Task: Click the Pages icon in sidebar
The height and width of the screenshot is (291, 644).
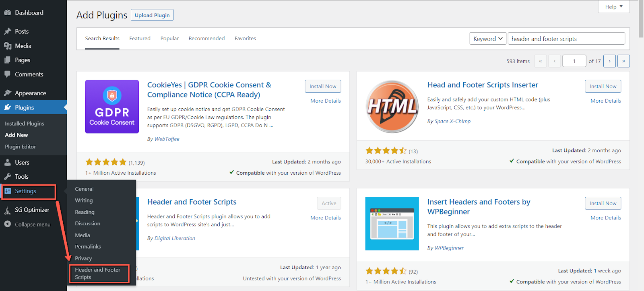Action: pyautogui.click(x=7, y=60)
